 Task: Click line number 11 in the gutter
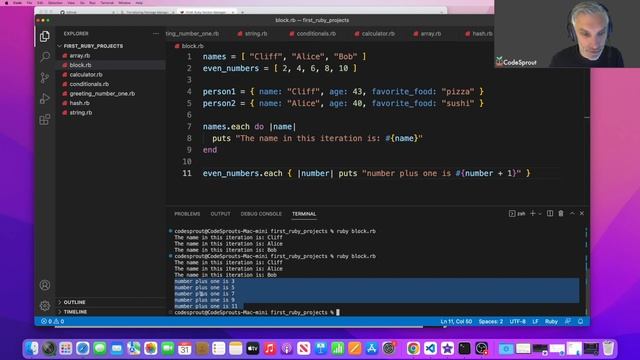[187, 173]
